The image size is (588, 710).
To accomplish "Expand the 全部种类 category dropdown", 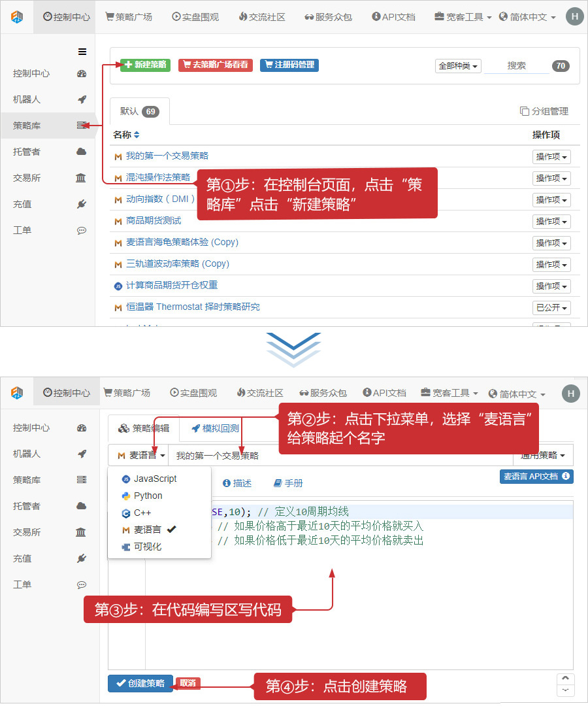I will pyautogui.click(x=458, y=66).
